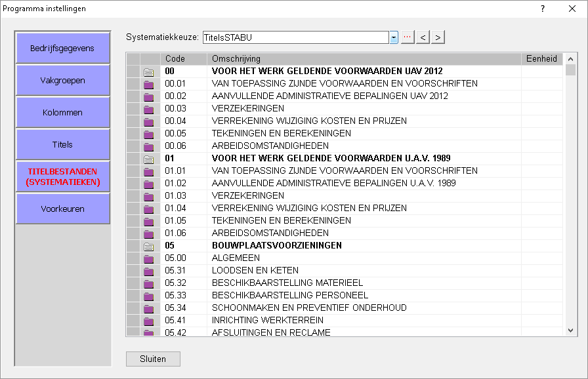
Task: Open the Bedrijfsgegevens panel
Action: point(62,47)
